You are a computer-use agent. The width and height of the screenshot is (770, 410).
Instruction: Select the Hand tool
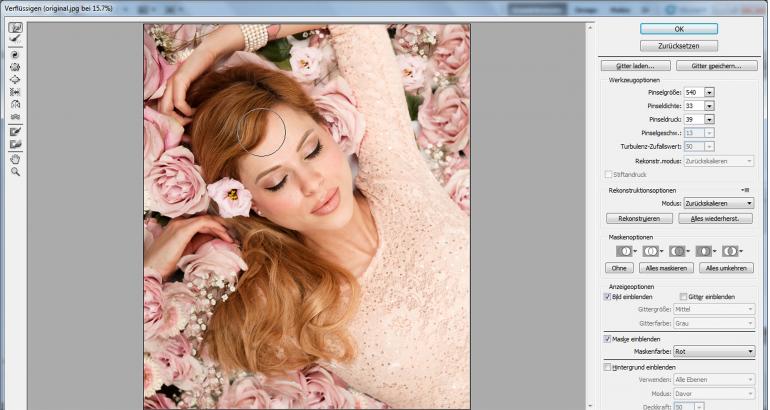tap(15, 159)
